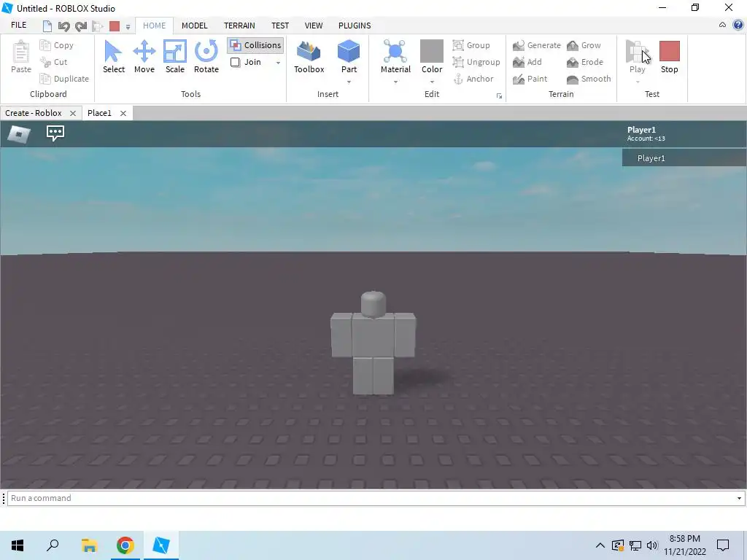Screen dimensions: 747x560
Task: Show hidden system tray icons
Action: tap(600, 545)
